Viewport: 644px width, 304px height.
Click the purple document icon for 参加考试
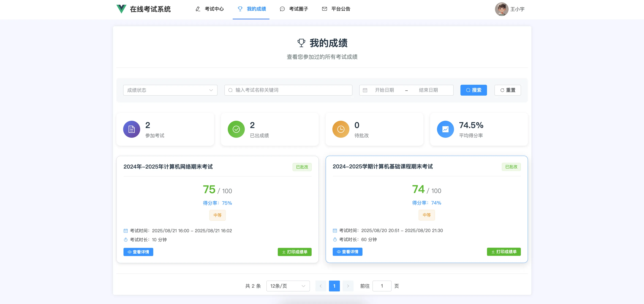pos(131,129)
